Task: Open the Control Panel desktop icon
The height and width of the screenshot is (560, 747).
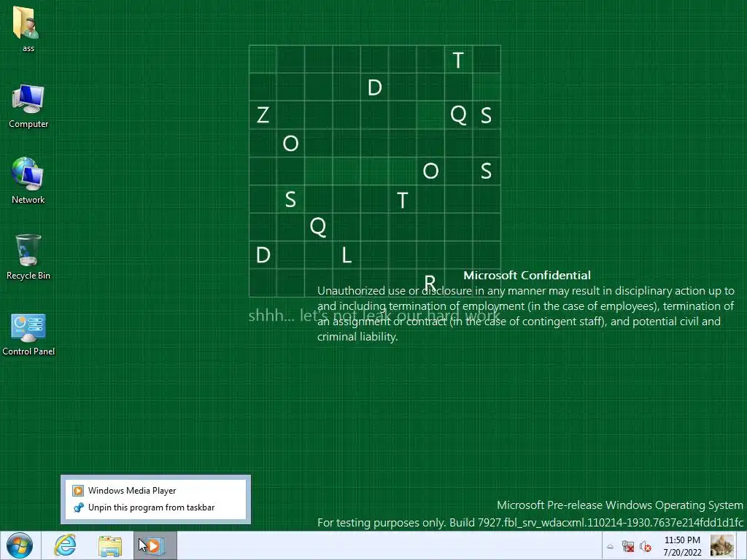Action: tap(28, 334)
